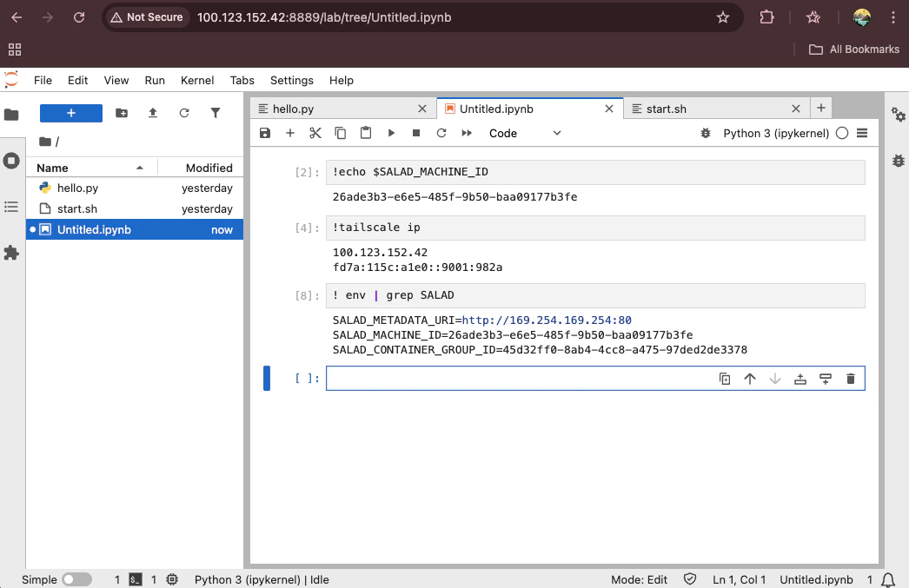Open the SALAD_METADATA_URI http link
Screen dimensions: 909x588
547,320
